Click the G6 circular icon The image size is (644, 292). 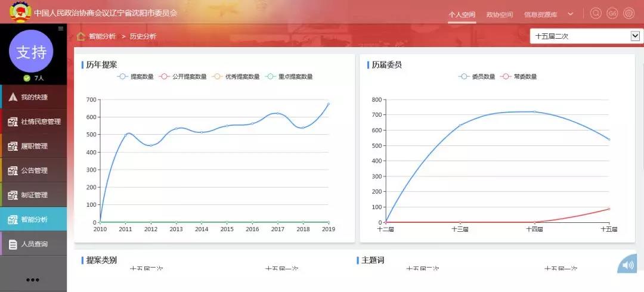(x=612, y=14)
